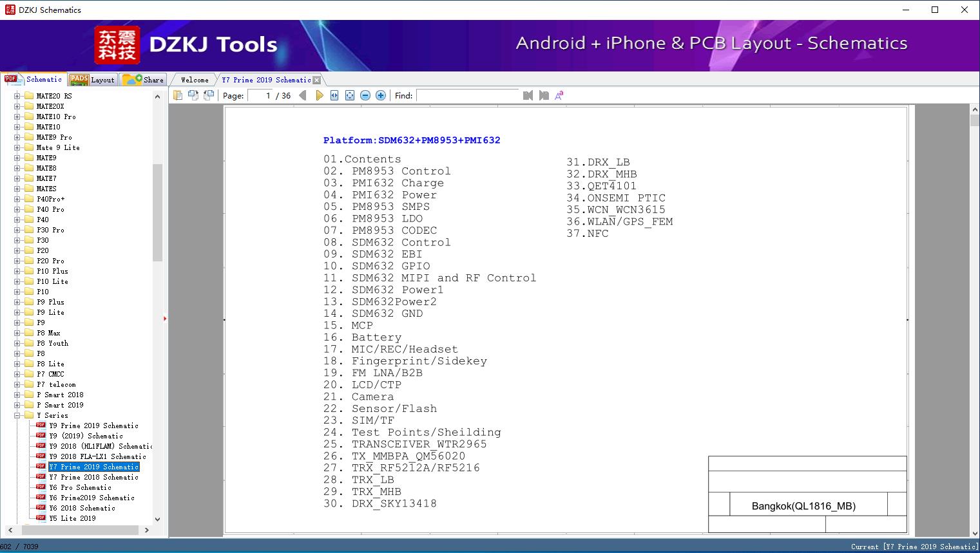Click the PDF icon for Y9 Prime 2019 Schematic
Image resolution: width=980 pixels, height=553 pixels.
[x=41, y=426]
